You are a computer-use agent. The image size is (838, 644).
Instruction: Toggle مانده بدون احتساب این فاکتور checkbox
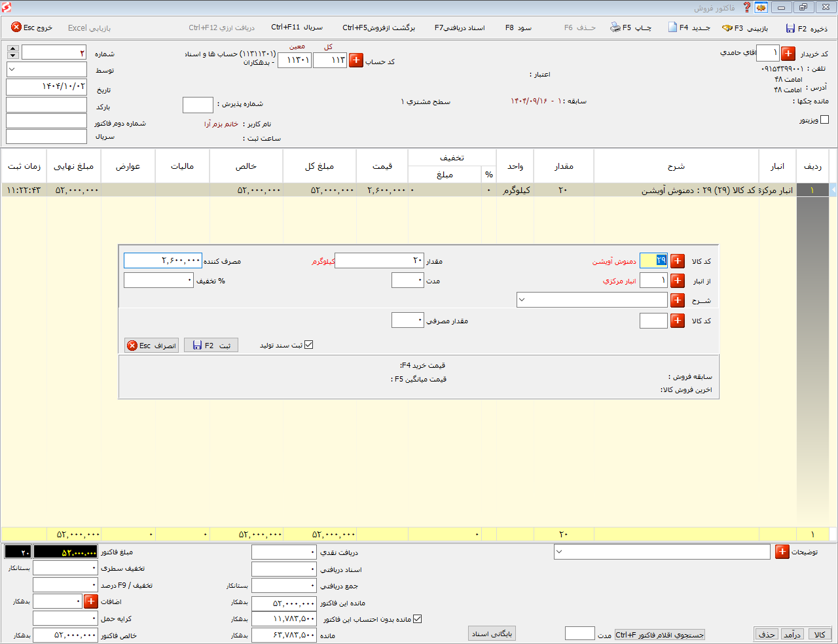417,618
